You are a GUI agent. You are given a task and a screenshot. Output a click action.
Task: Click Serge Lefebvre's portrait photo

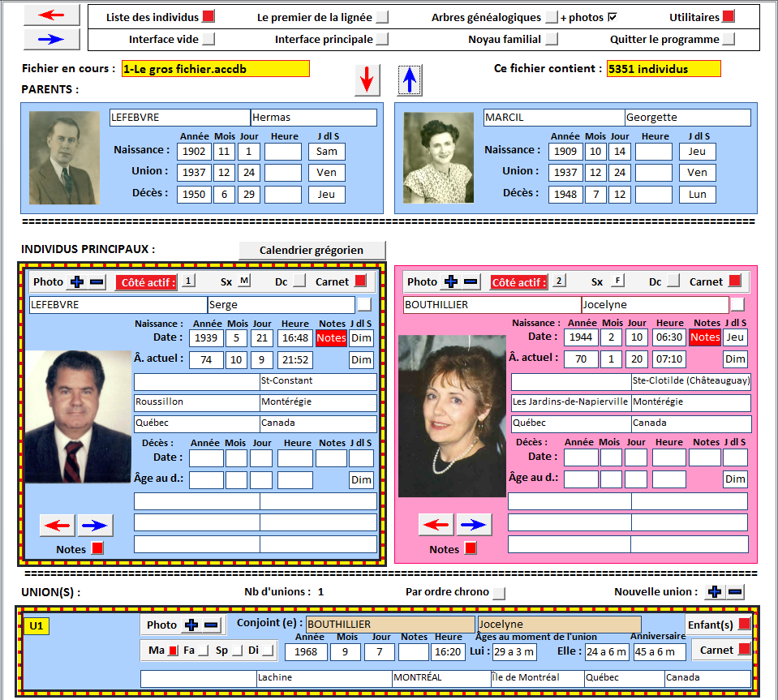[79, 417]
